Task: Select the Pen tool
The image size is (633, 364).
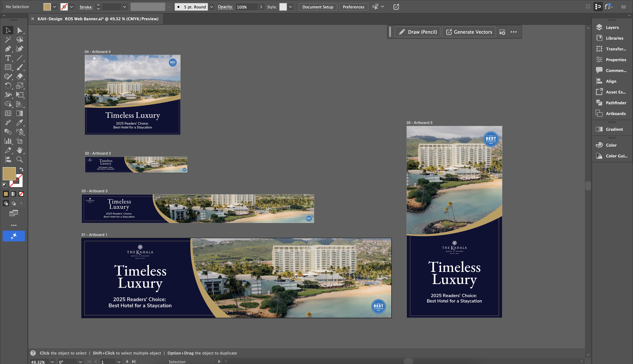Action: (x=8, y=49)
